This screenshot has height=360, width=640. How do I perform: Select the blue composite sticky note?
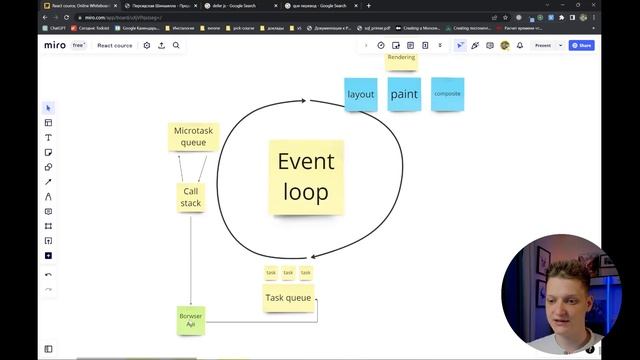coord(447,94)
